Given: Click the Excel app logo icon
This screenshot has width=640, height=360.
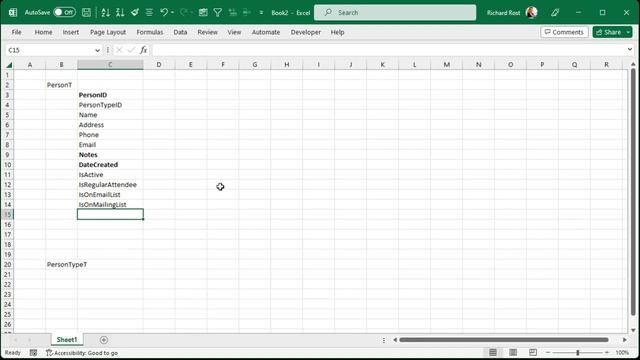Looking at the screenshot, I should 13,13.
